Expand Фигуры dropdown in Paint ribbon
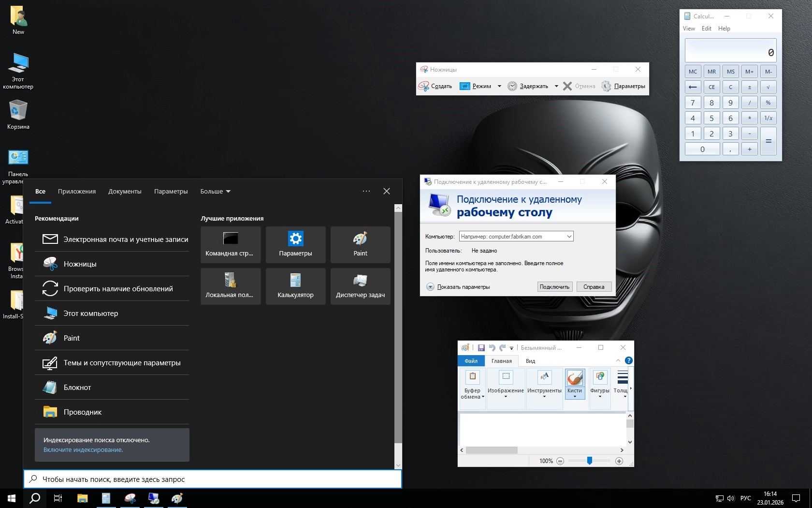Screen dimensions: 812x508 (600, 396)
